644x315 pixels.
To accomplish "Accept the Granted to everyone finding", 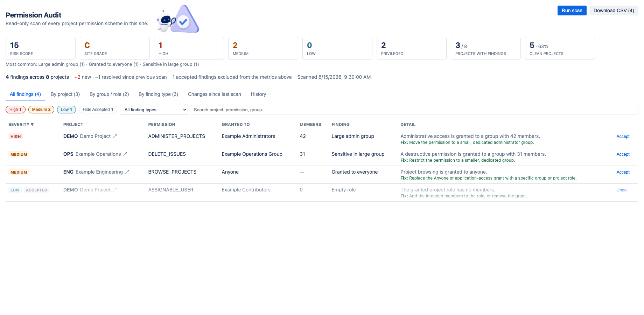I will coord(623,172).
